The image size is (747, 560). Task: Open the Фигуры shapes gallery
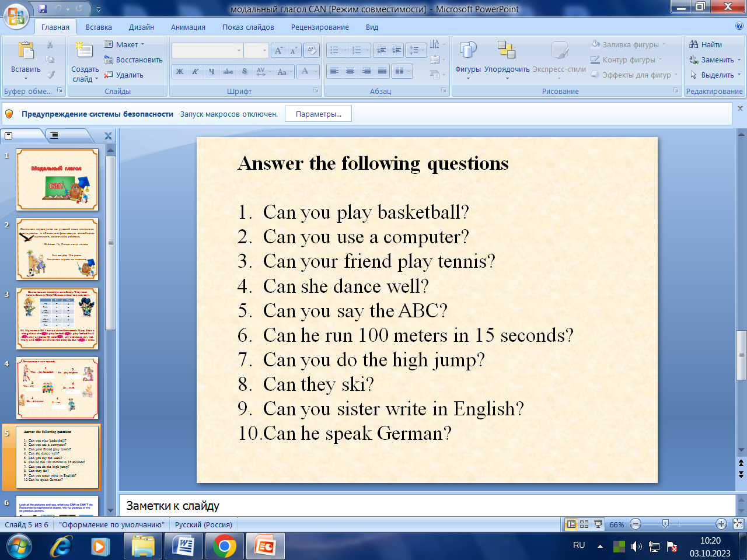[x=468, y=51]
